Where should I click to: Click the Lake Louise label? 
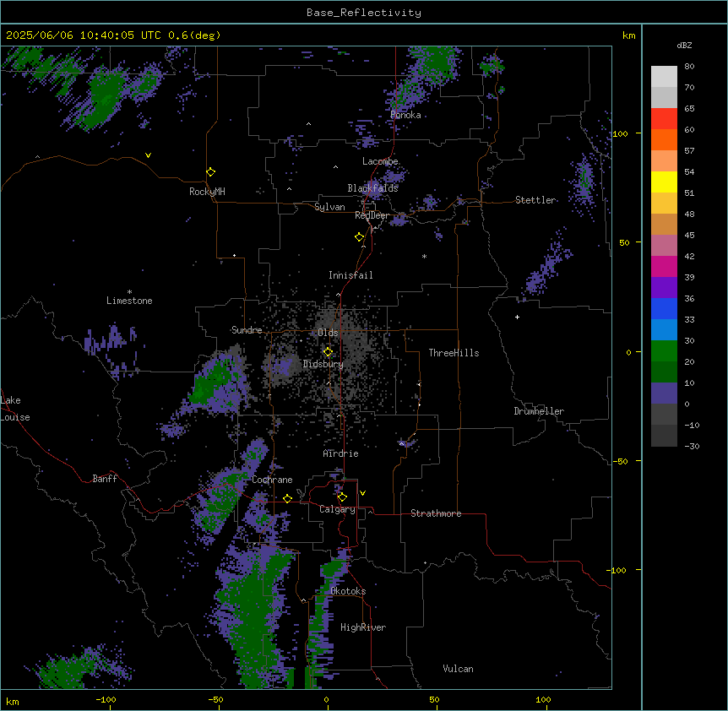15,409
